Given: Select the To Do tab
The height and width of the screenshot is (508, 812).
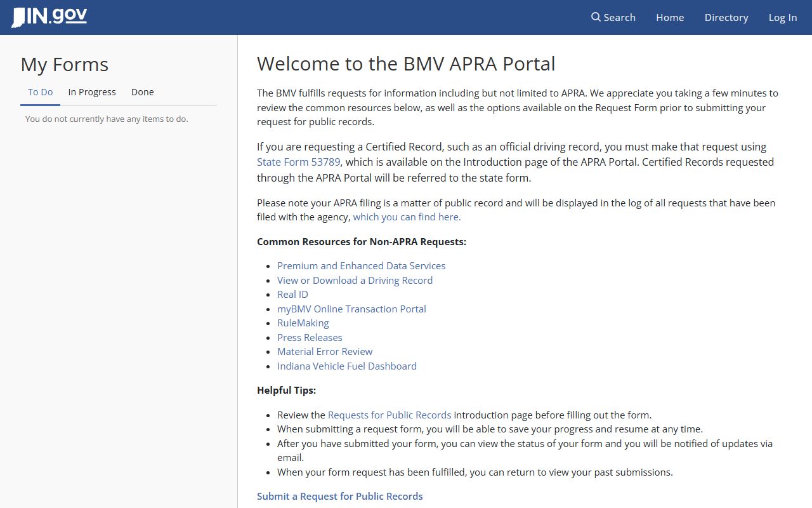Looking at the screenshot, I should click(41, 92).
